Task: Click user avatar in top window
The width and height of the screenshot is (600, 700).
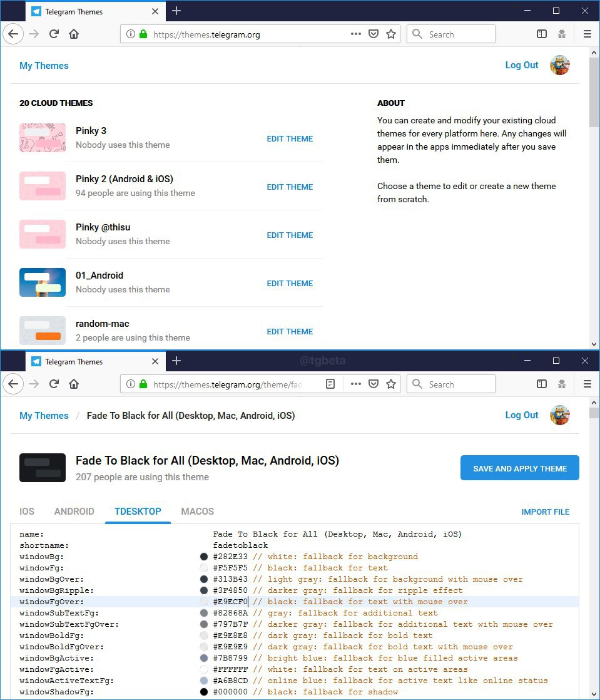Action: (560, 65)
